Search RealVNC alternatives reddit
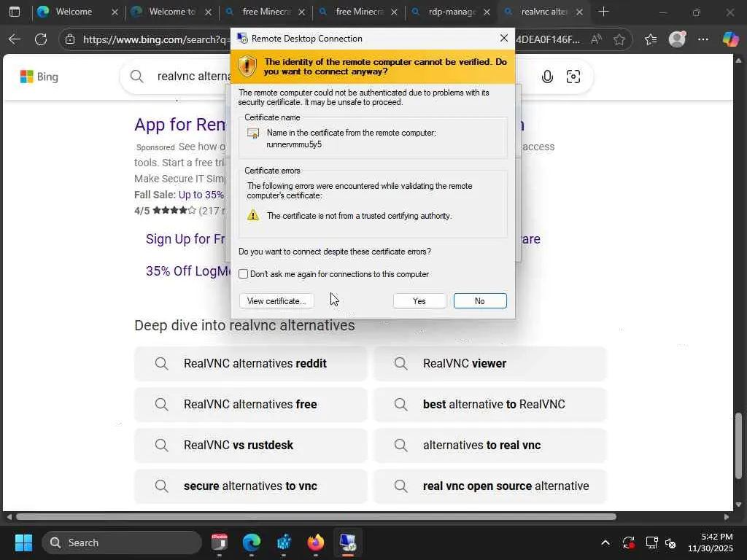This screenshot has width=747, height=560. 251,363
